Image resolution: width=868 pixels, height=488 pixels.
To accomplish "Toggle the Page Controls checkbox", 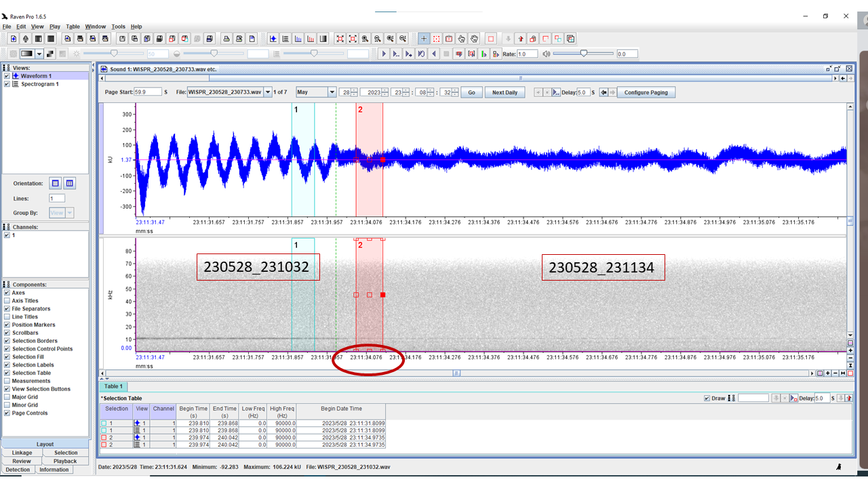I will (7, 413).
